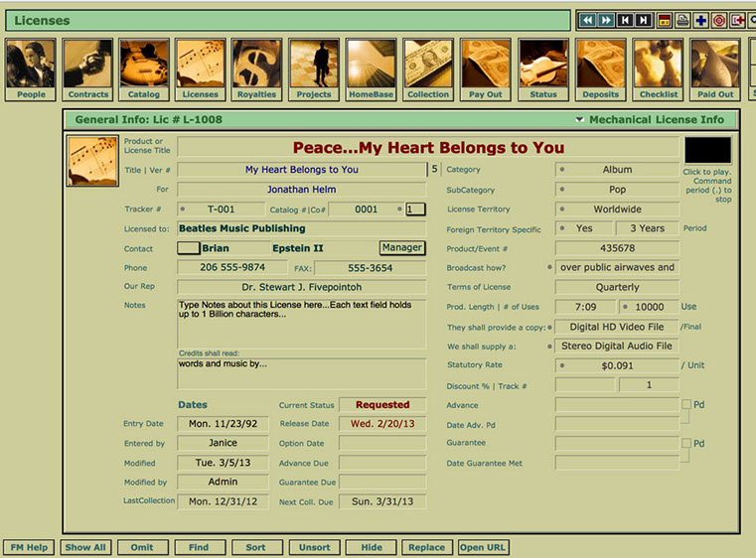Image resolution: width=756 pixels, height=558 pixels.
Task: Click the Option Date field
Action: 382,443
